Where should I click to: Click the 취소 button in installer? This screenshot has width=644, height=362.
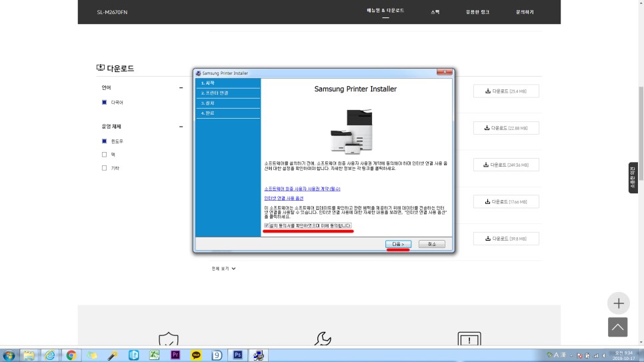[431, 244]
